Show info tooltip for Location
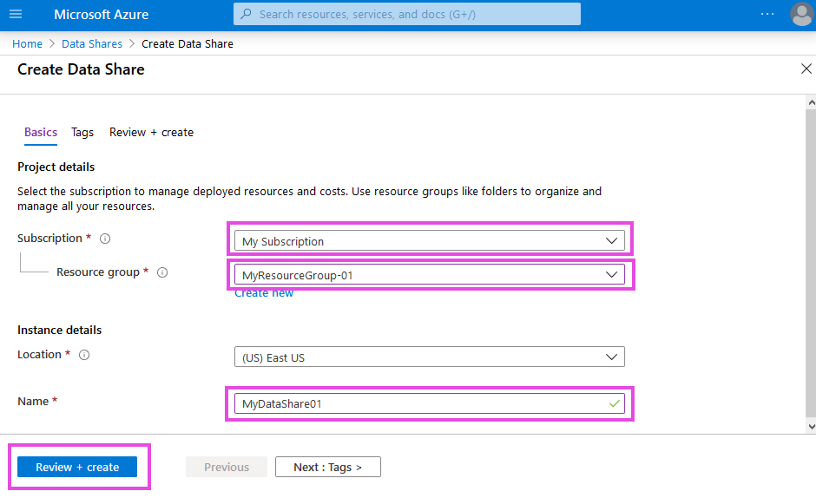This screenshot has height=504, width=816. click(x=84, y=355)
